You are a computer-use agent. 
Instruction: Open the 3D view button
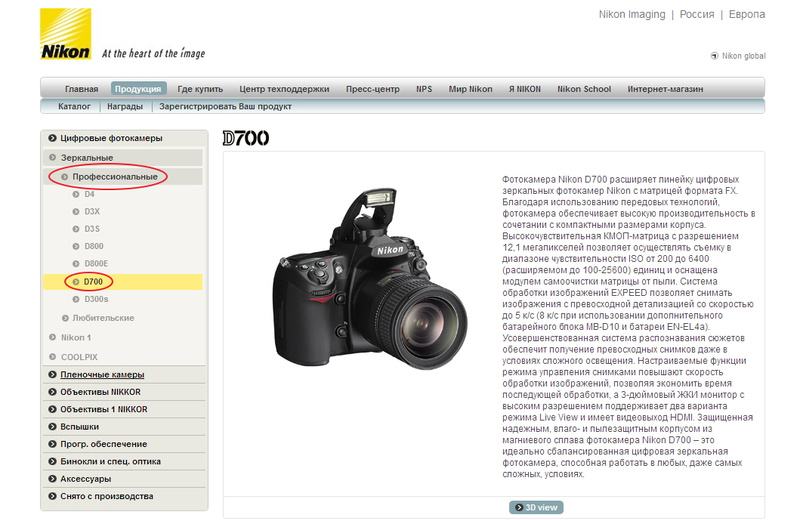pos(536,507)
